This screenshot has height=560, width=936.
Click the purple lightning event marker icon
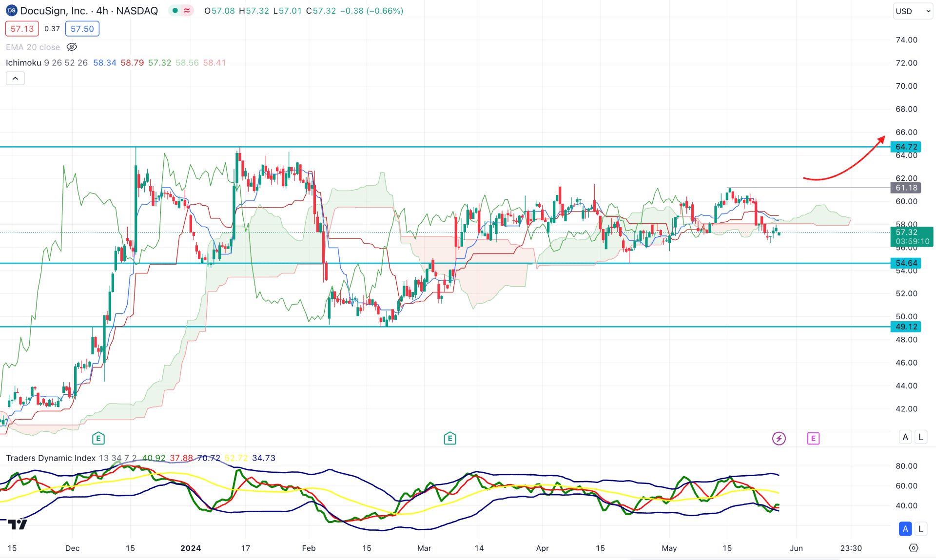coord(779,438)
